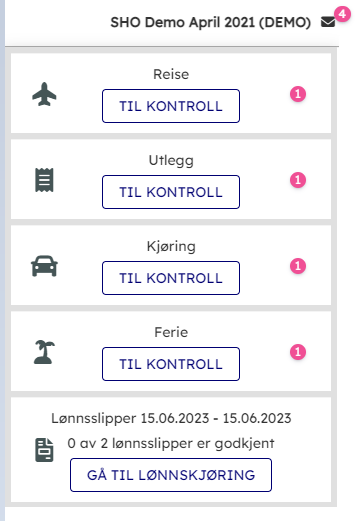Open the envelope messages icon
Image resolution: width=363 pixels, height=521 pixels.
(x=328, y=22)
